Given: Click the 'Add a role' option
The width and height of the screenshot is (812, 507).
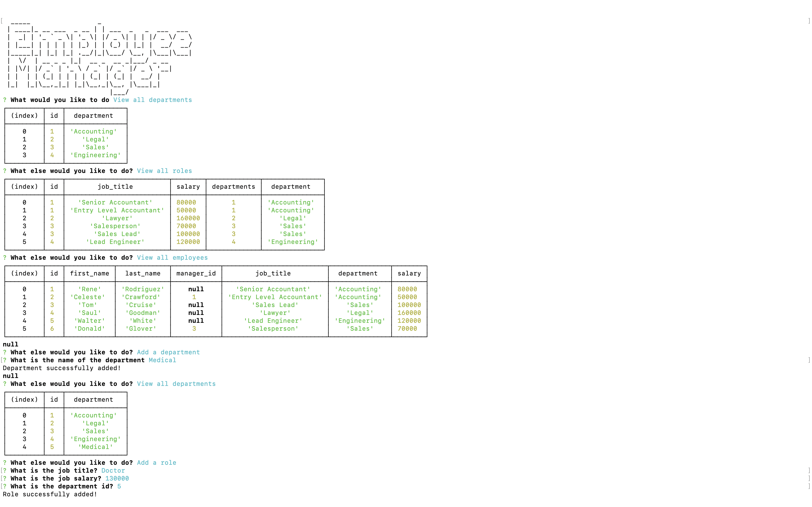Looking at the screenshot, I should pyautogui.click(x=156, y=462).
